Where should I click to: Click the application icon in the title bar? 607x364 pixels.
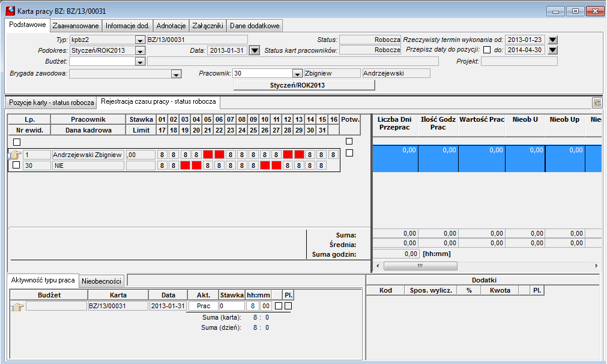10,11
